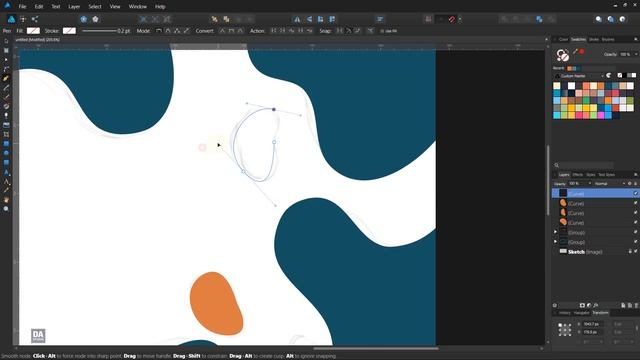Image resolution: width=640 pixels, height=360 pixels.
Task: Switch to the Navigator tab
Action: [582, 313]
